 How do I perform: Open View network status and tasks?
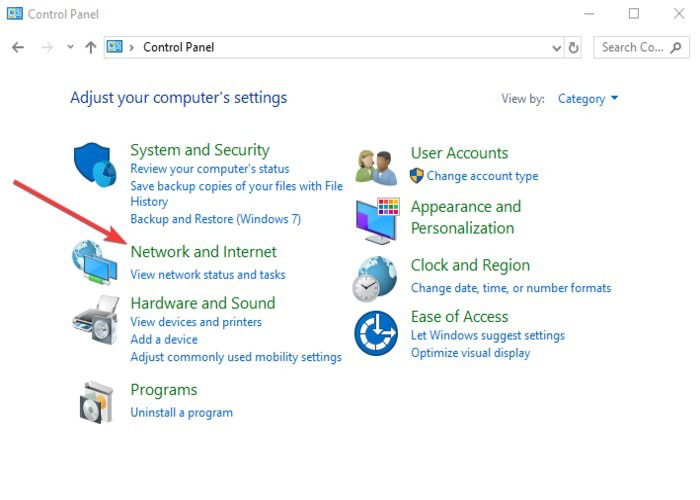[208, 275]
